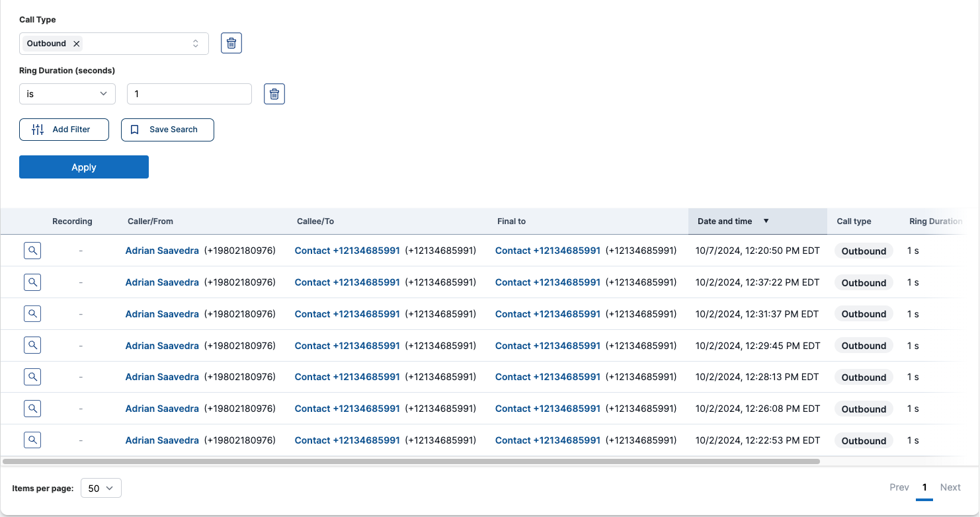This screenshot has width=980, height=517.
Task: Click the Add Filter button
Action: 64,130
